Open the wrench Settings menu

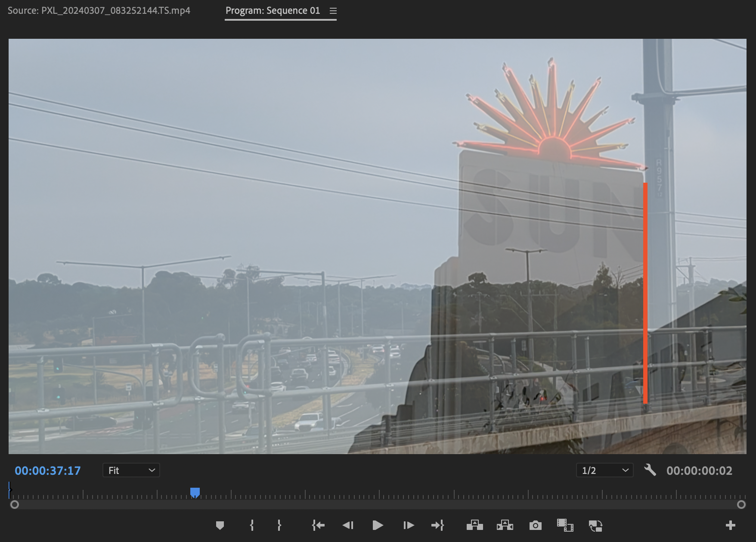click(x=650, y=470)
